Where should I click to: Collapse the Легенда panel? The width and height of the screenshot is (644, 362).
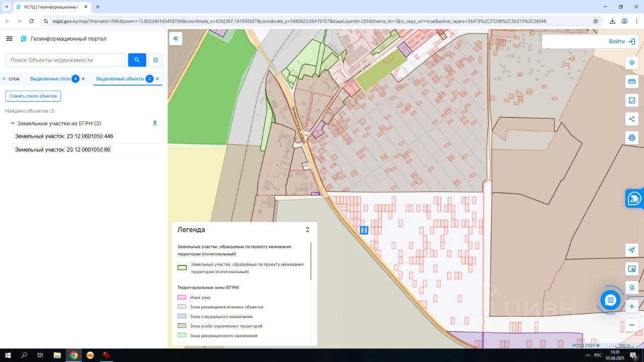click(307, 230)
